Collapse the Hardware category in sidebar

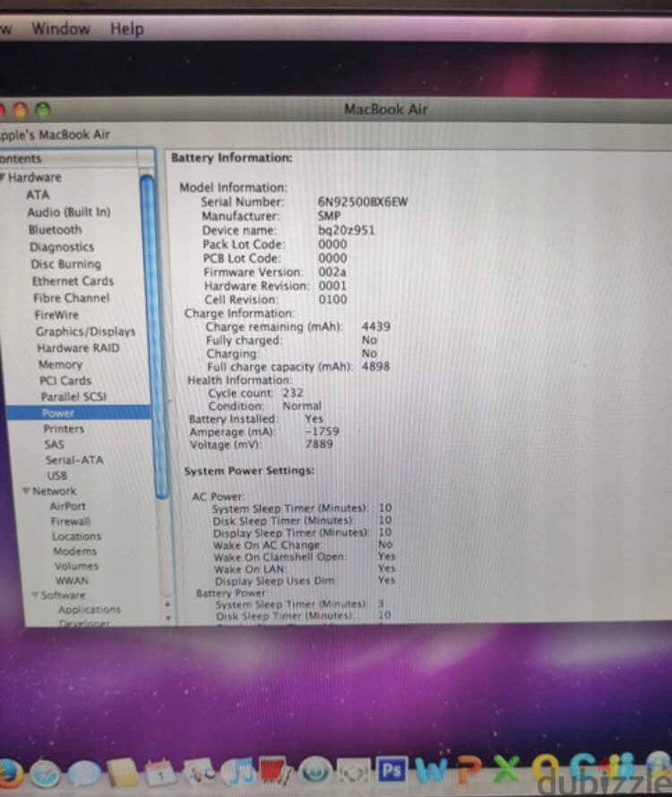(3, 177)
